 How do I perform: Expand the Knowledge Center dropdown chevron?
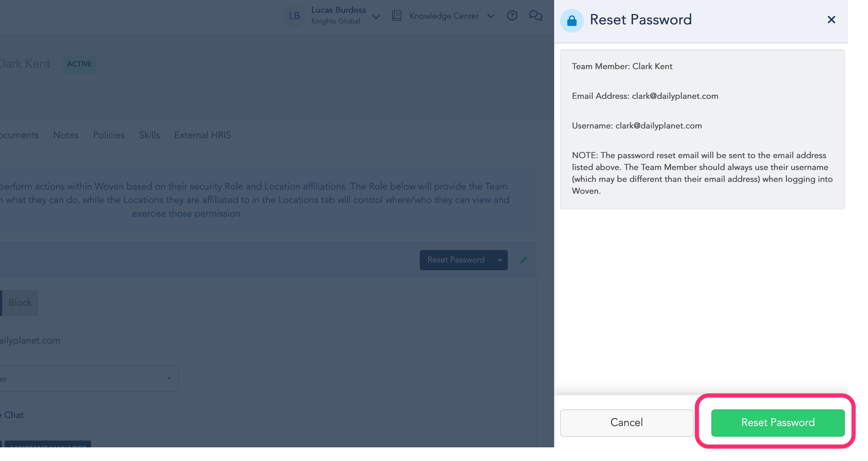point(491,16)
